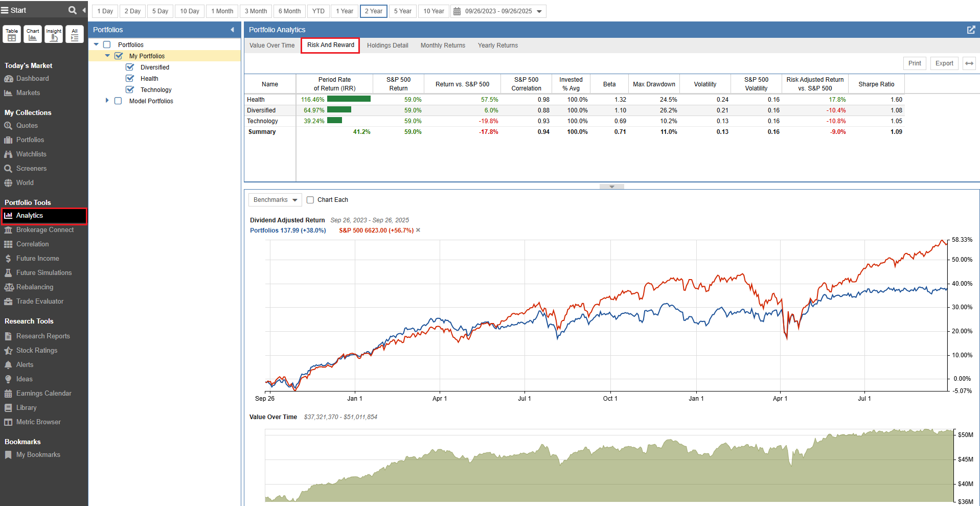Expand the Model Portfolios tree node
Viewport: 980px width, 506px height.
point(107,101)
